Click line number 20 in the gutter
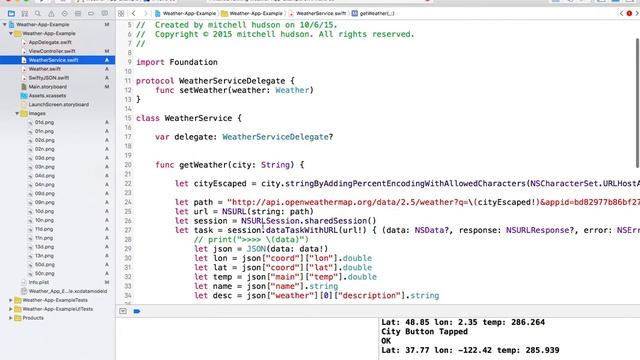 [x=128, y=165]
